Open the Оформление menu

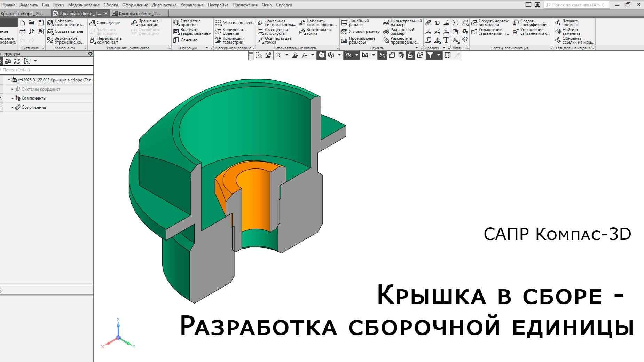(x=135, y=5)
